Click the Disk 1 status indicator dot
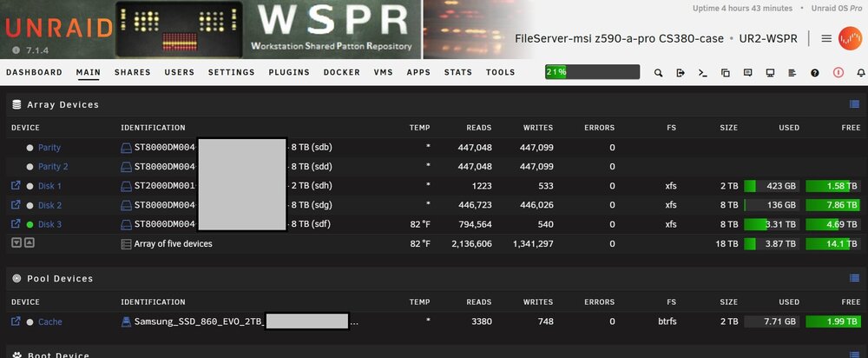Screen dimensions: 868x358 click(30, 186)
